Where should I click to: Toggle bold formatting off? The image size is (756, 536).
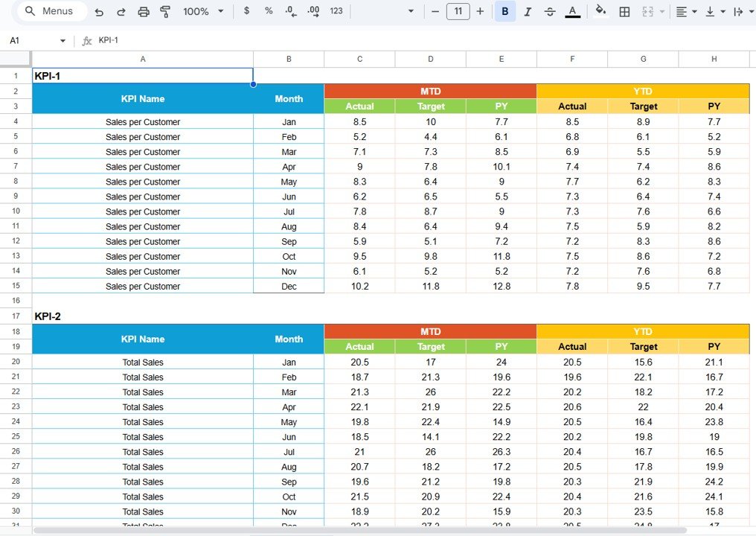click(505, 11)
